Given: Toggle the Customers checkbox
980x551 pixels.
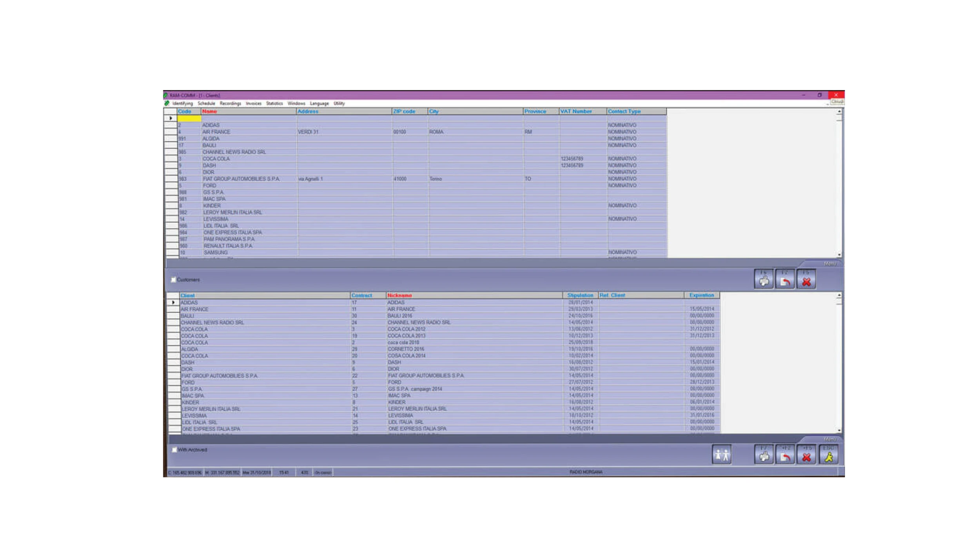Looking at the screenshot, I should [x=174, y=280].
